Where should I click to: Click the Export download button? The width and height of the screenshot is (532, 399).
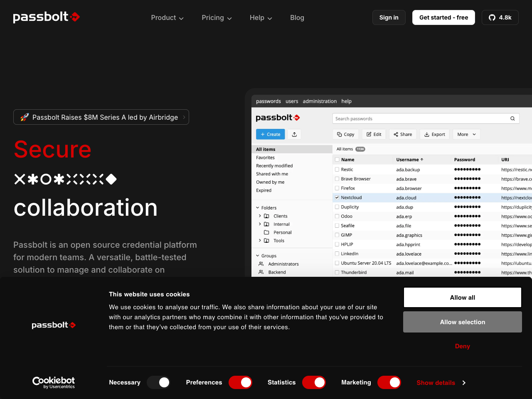[434, 134]
